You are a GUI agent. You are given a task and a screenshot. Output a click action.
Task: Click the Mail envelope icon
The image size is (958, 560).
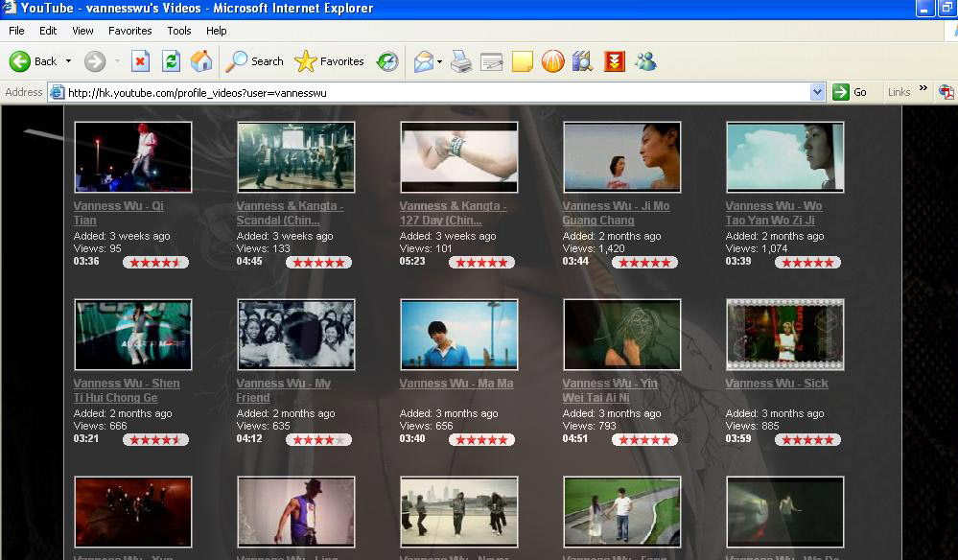(424, 61)
